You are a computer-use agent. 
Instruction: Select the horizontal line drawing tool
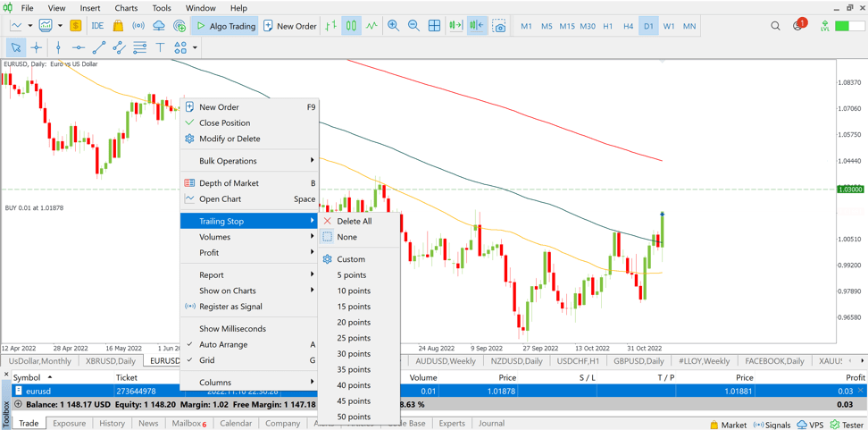point(79,47)
